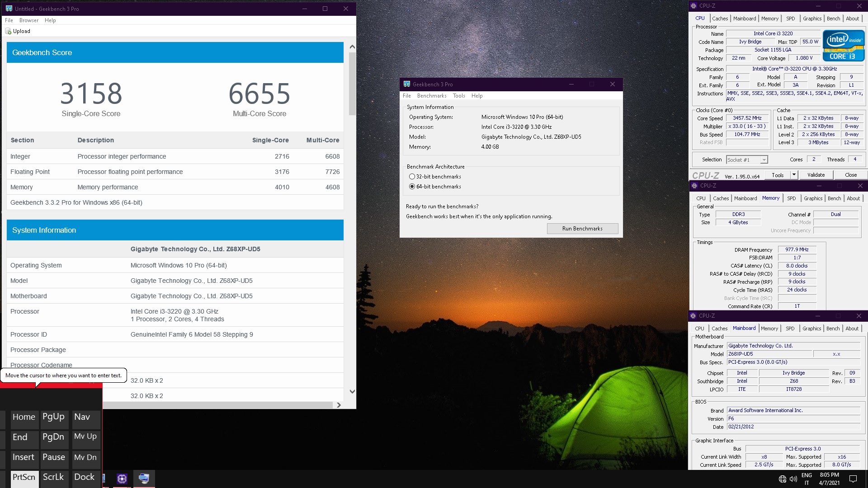Click the DRAM Frequency value 977.9 MHz
868x488 pixels.
pos(797,249)
